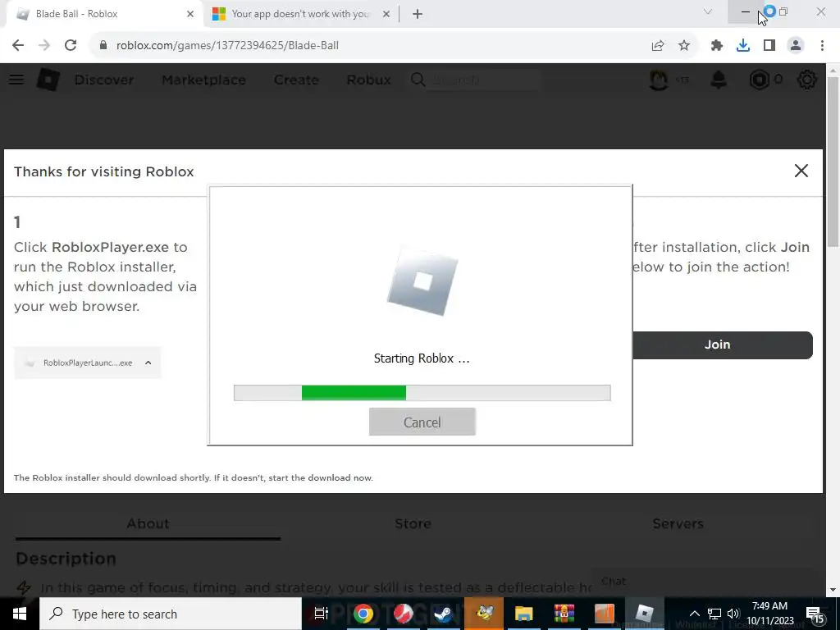840x630 pixels.
Task: Open the Create menu item
Action: click(296, 80)
